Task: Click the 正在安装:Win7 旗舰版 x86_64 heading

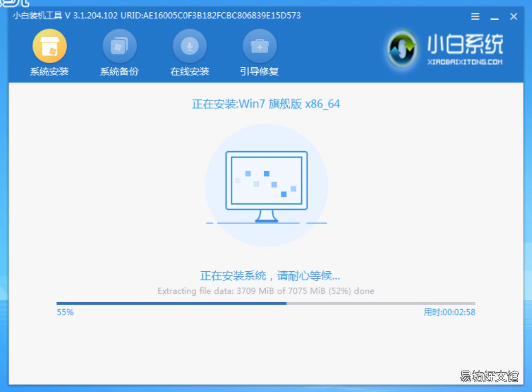Action: (266, 104)
